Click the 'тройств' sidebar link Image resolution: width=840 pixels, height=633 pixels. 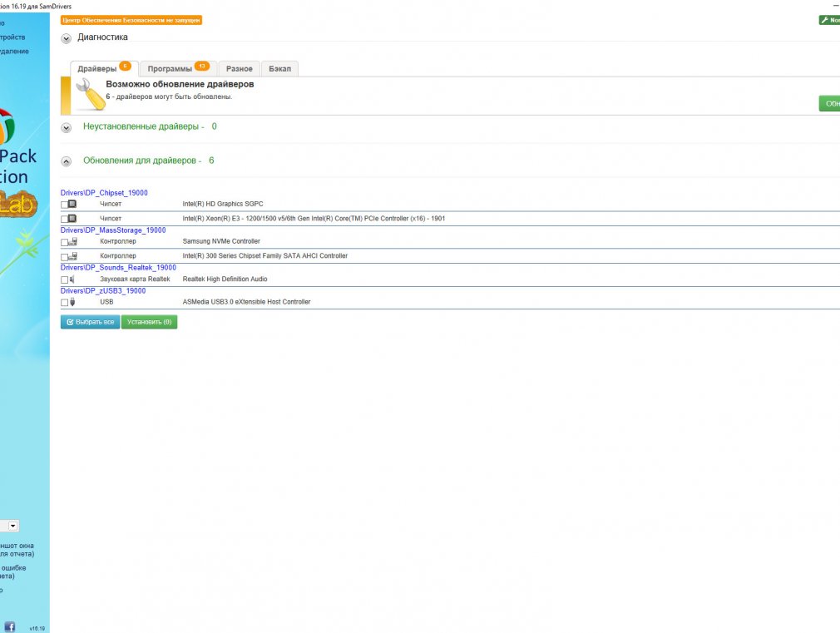click(12, 37)
